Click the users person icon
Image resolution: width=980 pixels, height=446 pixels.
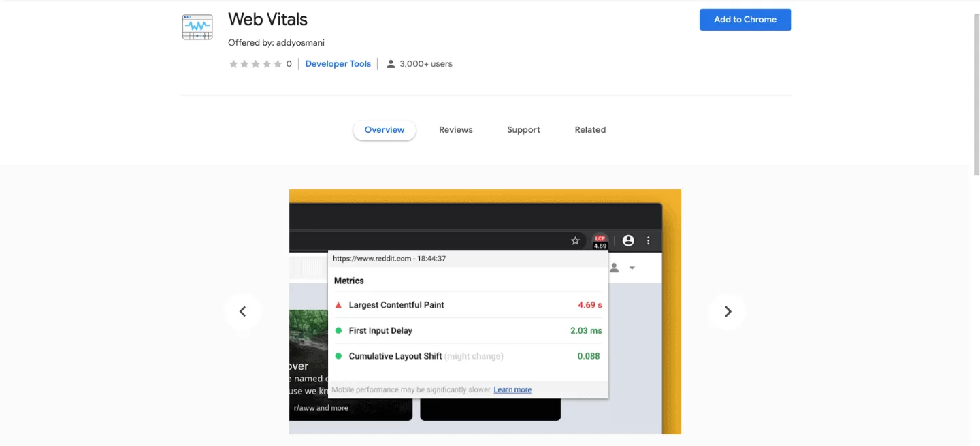pos(391,64)
